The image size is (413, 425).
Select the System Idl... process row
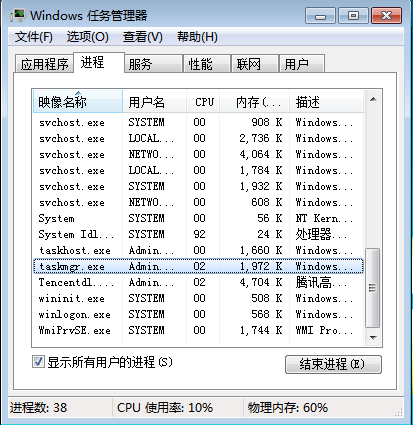coord(198,234)
